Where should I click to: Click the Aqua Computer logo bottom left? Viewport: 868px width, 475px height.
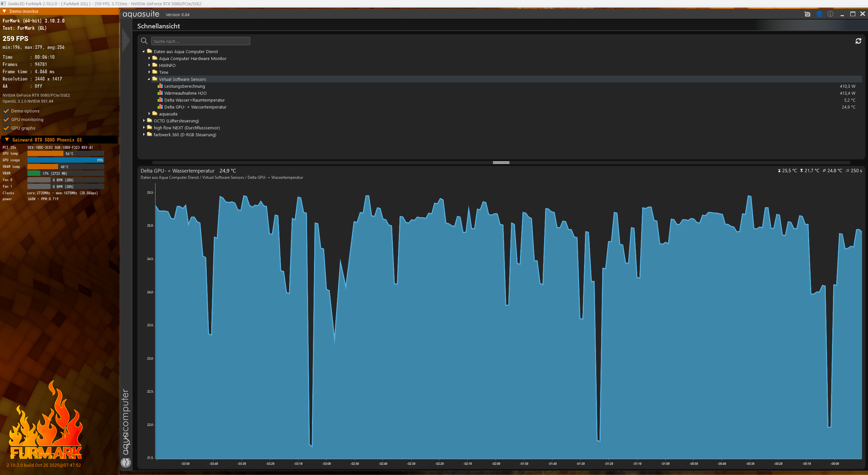[126, 462]
